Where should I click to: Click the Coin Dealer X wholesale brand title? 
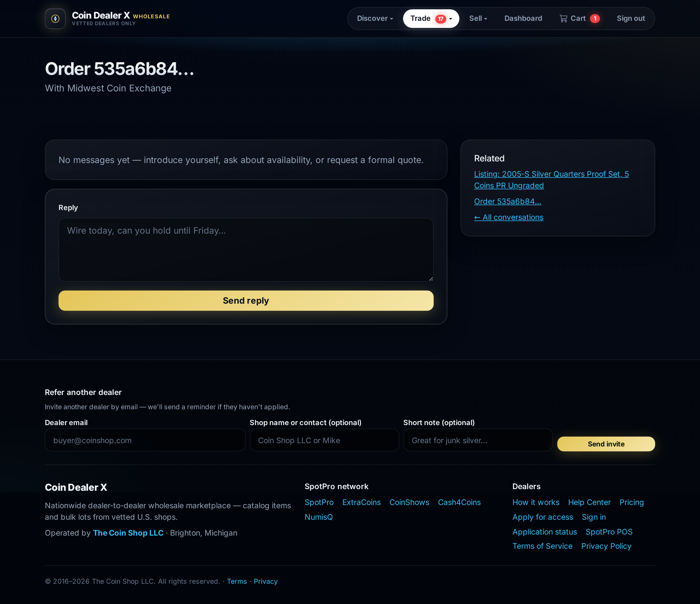tap(121, 16)
